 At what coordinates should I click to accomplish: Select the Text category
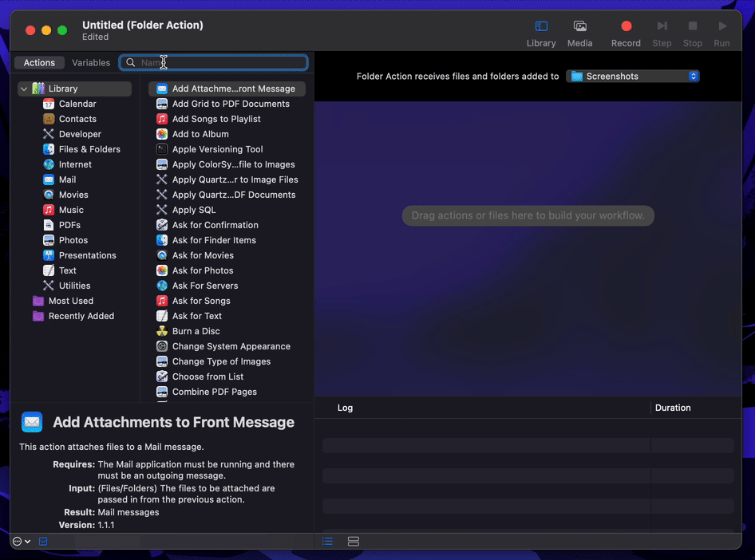(x=67, y=270)
